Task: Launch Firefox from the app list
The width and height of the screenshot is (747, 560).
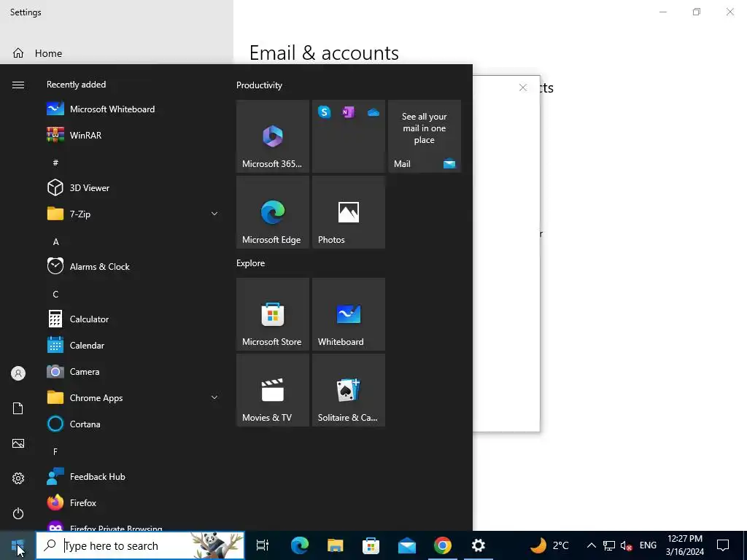Action: [132, 503]
